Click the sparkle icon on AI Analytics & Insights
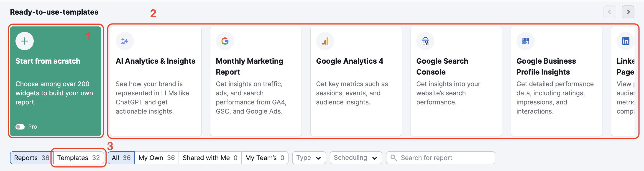The height and width of the screenshot is (171, 644). point(125,41)
